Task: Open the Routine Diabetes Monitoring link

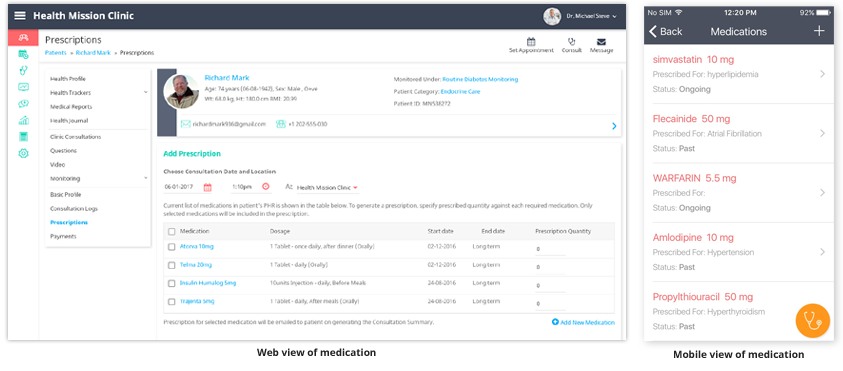Action: tap(480, 79)
